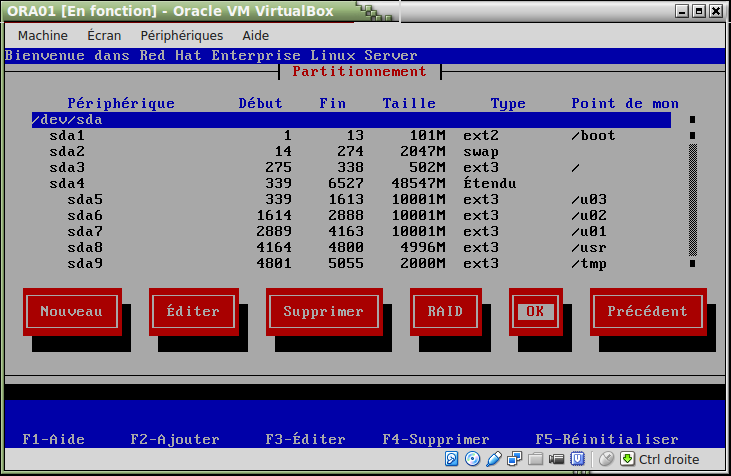The width and height of the screenshot is (731, 476).
Task: Click the green arrow host key icon
Action: coord(628,459)
